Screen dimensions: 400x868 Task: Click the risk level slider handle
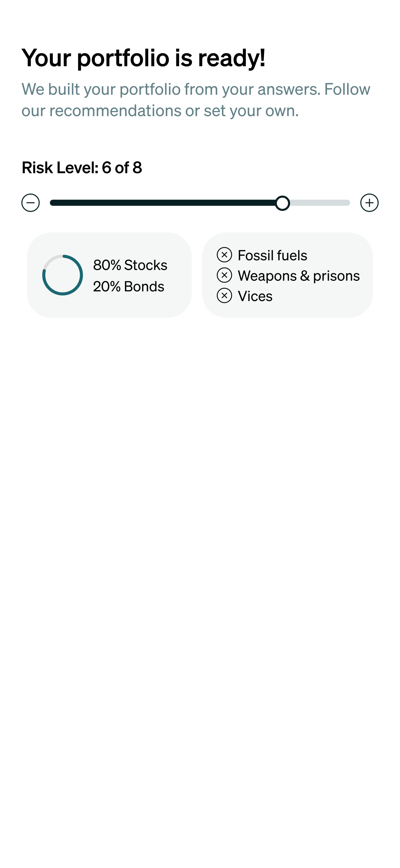click(282, 203)
